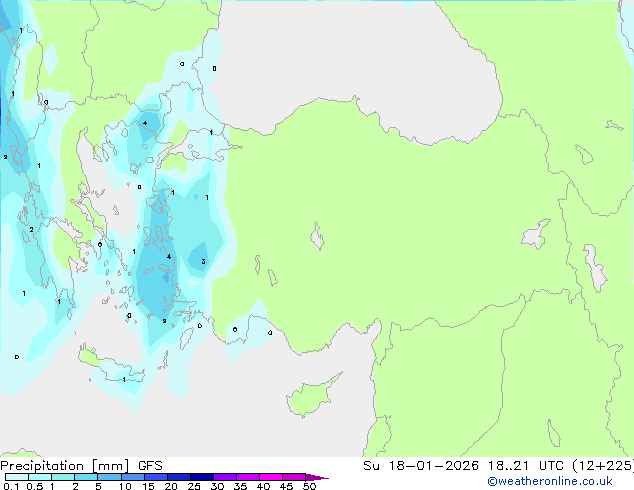Click the 2 to 5 mm legend swatch

86,477
